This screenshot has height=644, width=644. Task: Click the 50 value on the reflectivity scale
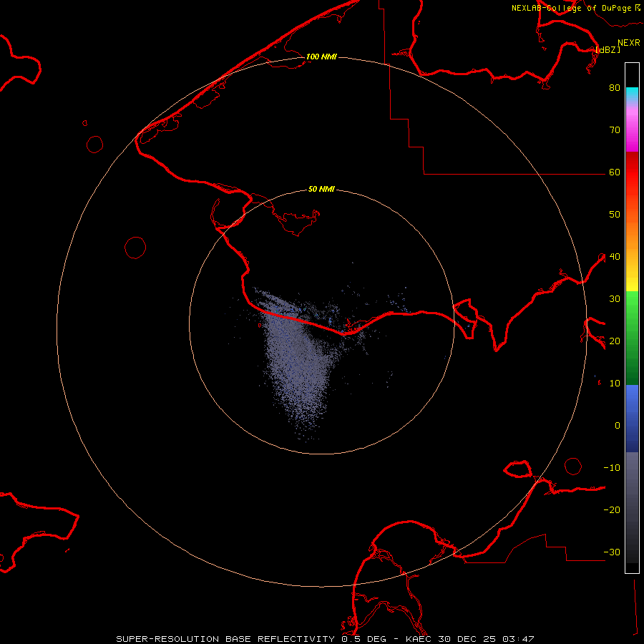click(x=615, y=215)
